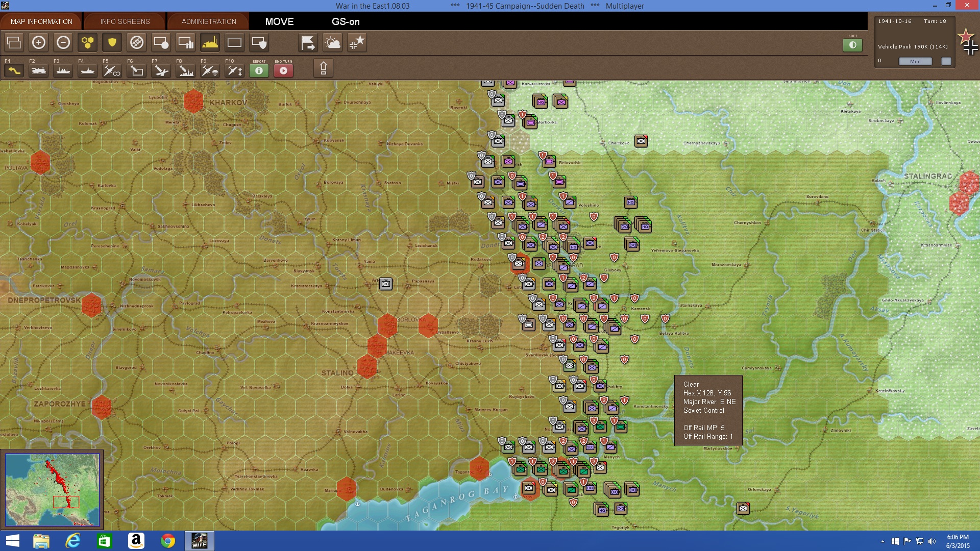Click the small blank button beside Mud
The image size is (980, 551).
tap(946, 61)
